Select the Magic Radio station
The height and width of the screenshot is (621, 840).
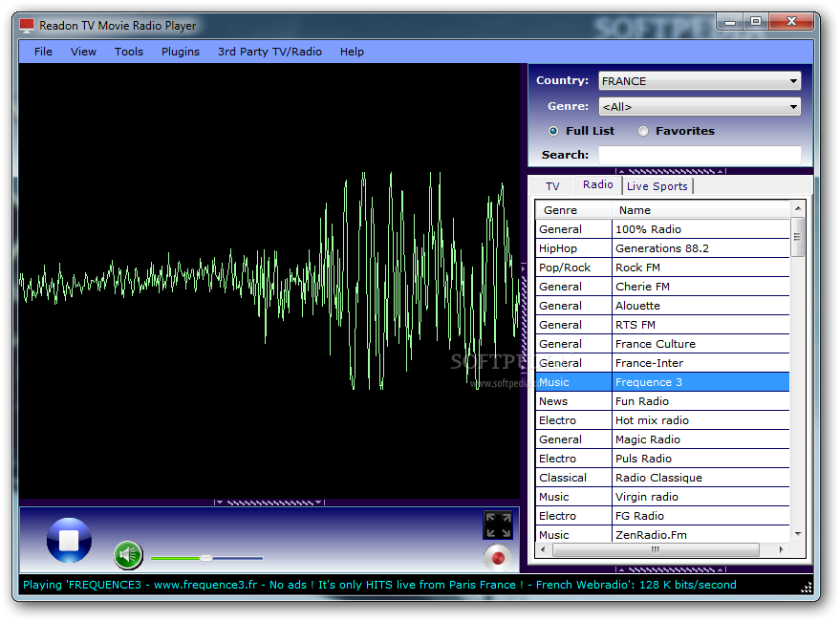click(x=662, y=439)
